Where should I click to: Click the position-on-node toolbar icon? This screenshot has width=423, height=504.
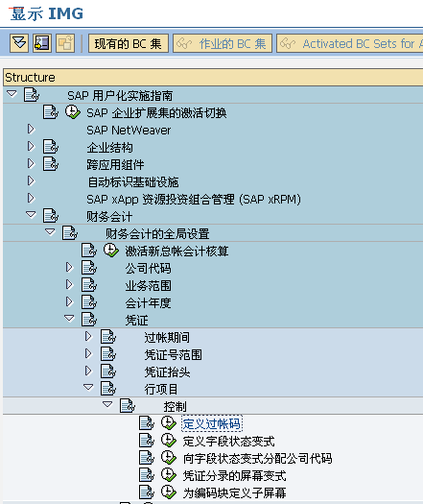point(42,43)
